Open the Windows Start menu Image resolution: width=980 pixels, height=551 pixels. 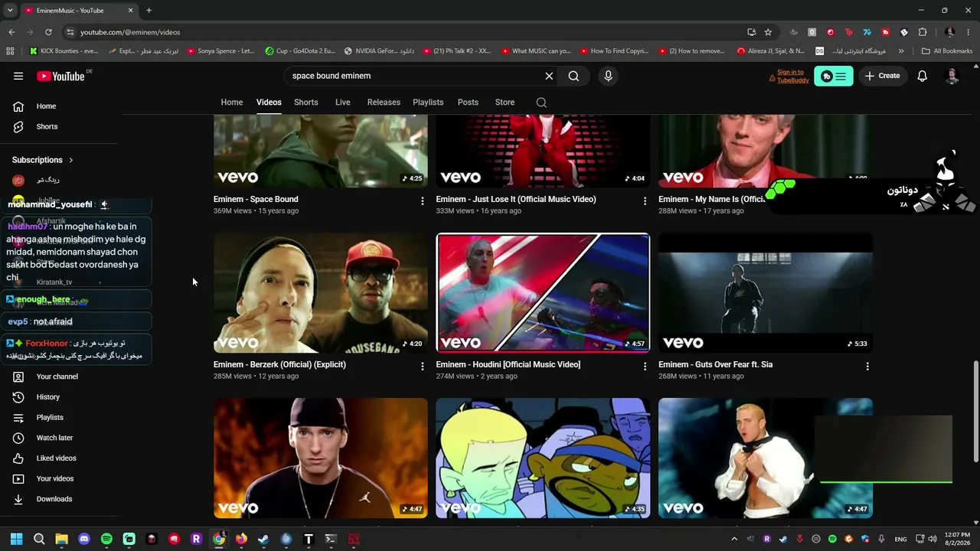click(x=16, y=539)
